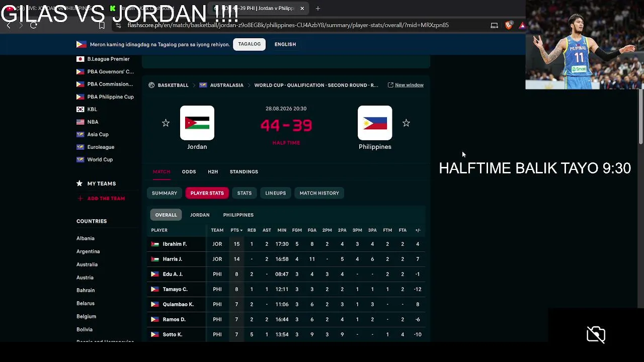Viewport: 644px width, 362px height.
Task: Sort the table by the +/- column
Action: pyautogui.click(x=418, y=230)
